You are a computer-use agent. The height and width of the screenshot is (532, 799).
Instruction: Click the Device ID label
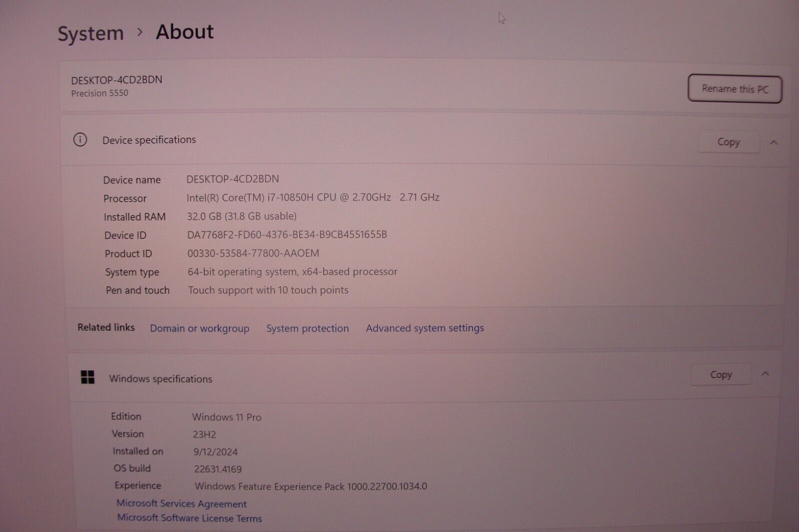coord(125,236)
